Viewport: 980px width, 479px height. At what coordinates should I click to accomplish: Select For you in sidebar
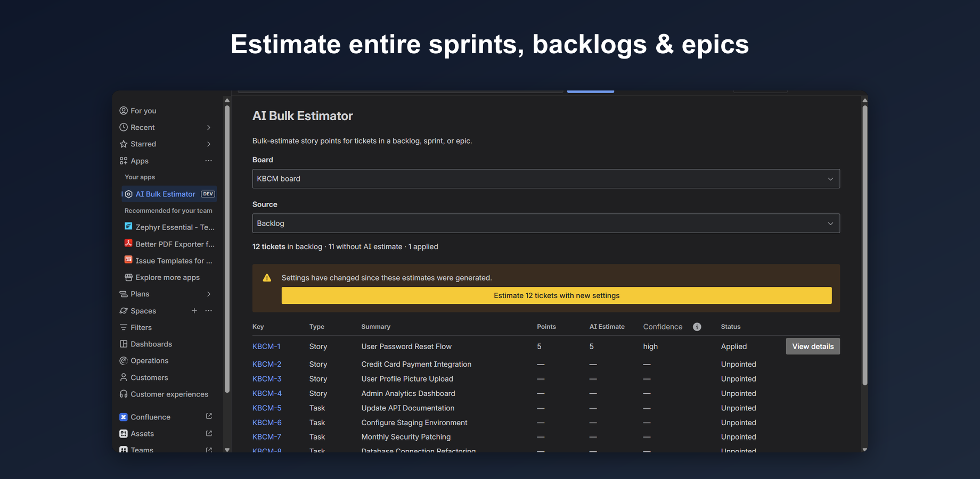click(143, 111)
